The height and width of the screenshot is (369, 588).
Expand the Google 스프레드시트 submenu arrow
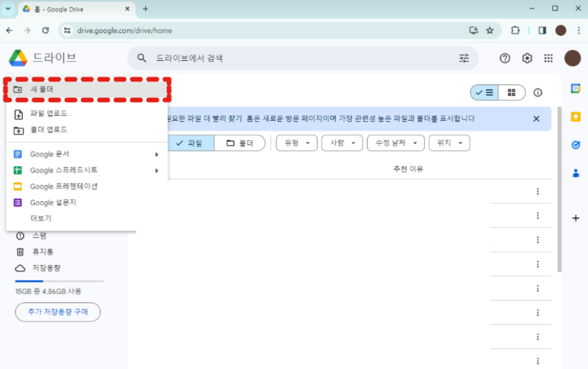click(x=157, y=170)
